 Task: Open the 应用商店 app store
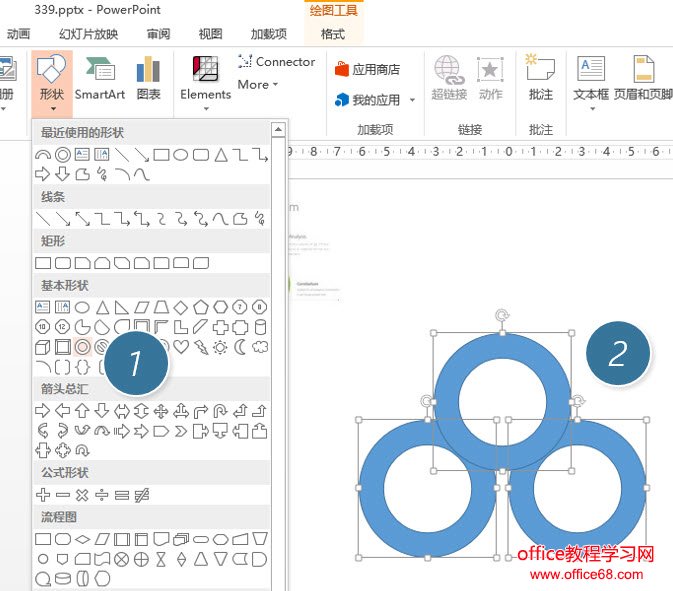[x=367, y=70]
